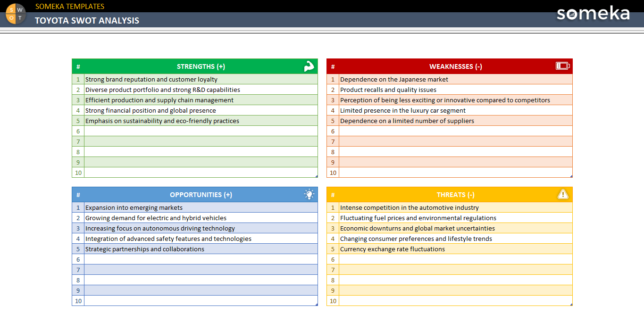
Task: Click empty Opportunities row 6 input cell
Action: [201, 259]
